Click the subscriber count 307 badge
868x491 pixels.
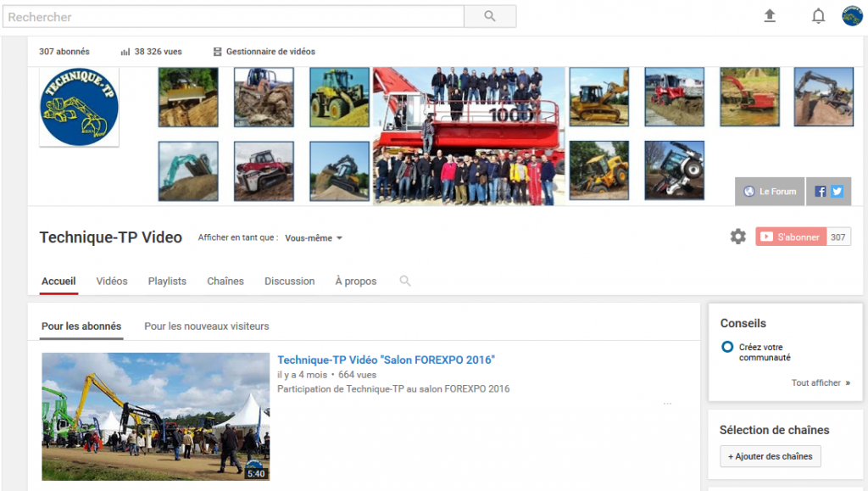pyautogui.click(x=838, y=237)
